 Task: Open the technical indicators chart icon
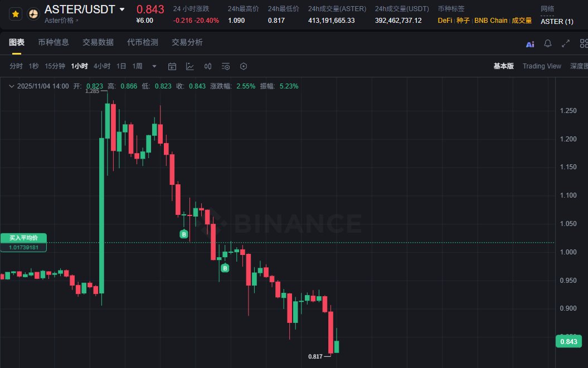point(190,66)
